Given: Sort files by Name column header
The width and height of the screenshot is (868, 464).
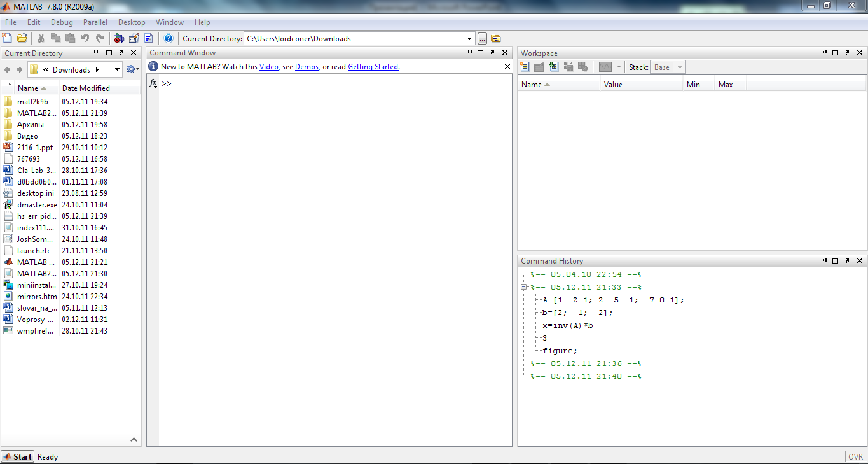Looking at the screenshot, I should pyautogui.click(x=37, y=88).
